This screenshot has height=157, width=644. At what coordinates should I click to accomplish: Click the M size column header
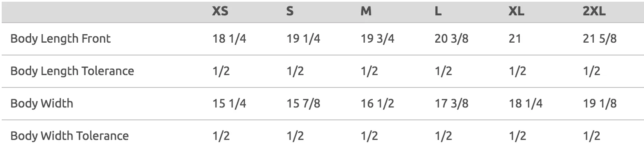pos(366,12)
